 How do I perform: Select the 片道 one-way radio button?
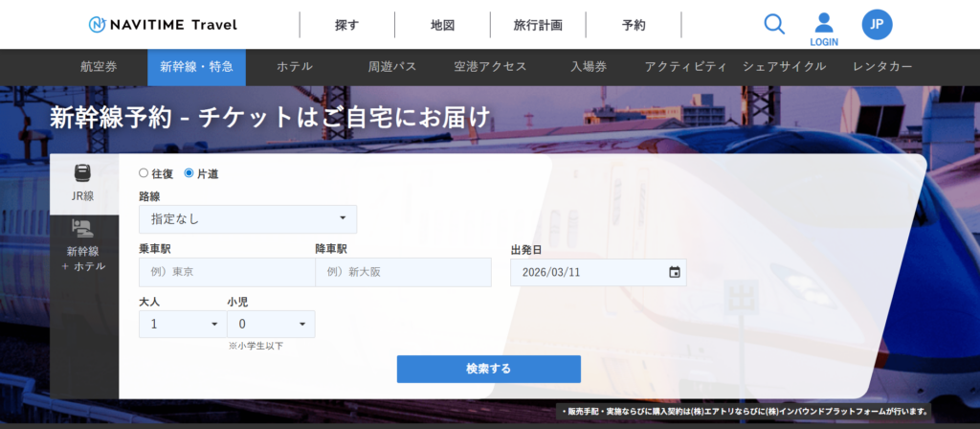point(189,173)
